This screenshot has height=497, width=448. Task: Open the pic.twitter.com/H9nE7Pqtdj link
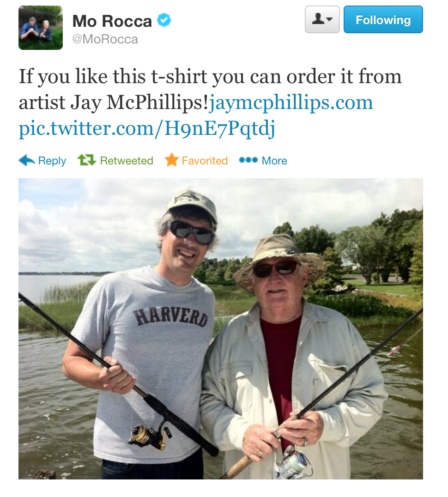147,128
